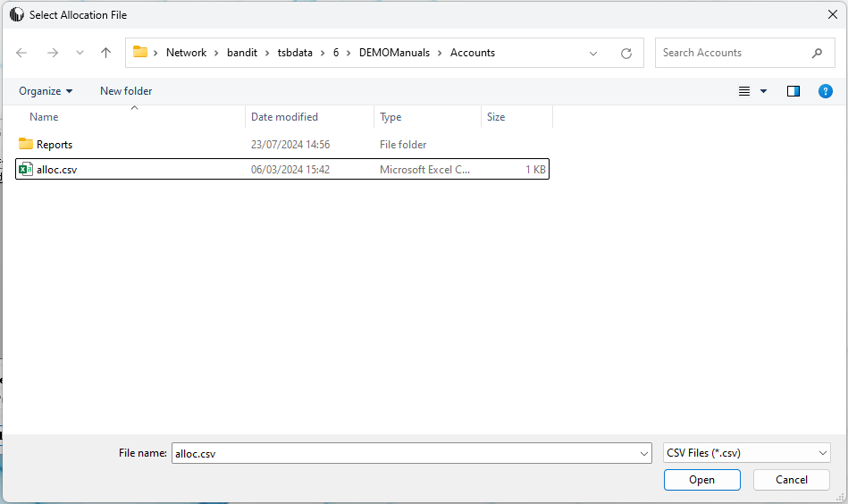Open the CSV Files type dropdown

[x=747, y=453]
